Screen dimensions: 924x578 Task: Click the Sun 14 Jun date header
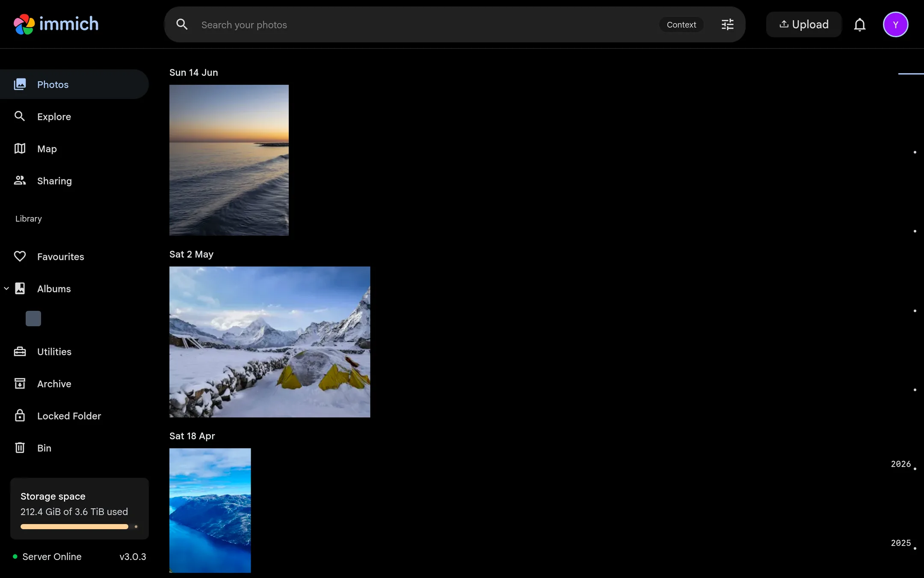193,72
